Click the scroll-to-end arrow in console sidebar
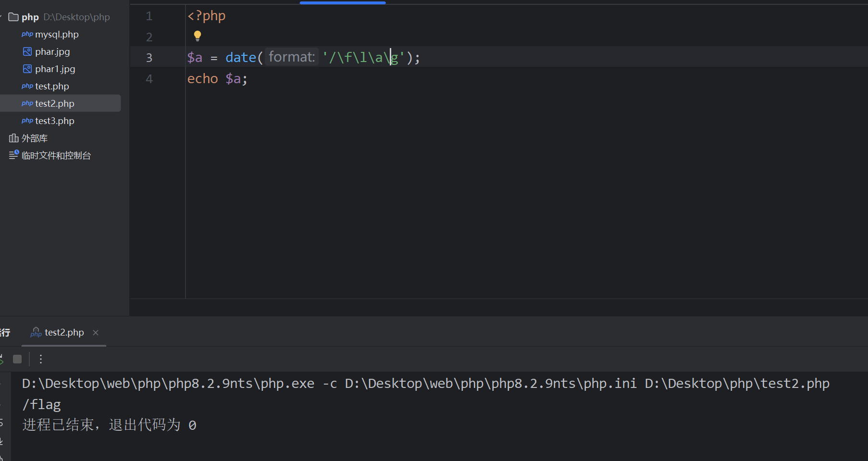The height and width of the screenshot is (461, 868). pos(1,441)
